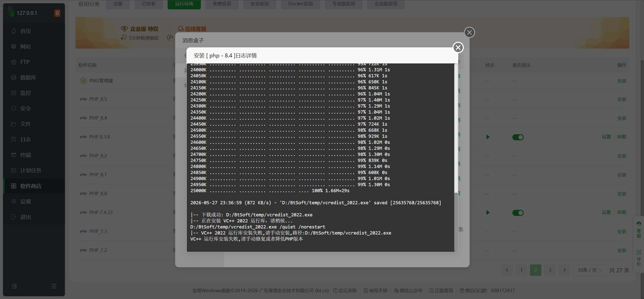
Task: Go to the next page arrow
Action: coord(564,270)
